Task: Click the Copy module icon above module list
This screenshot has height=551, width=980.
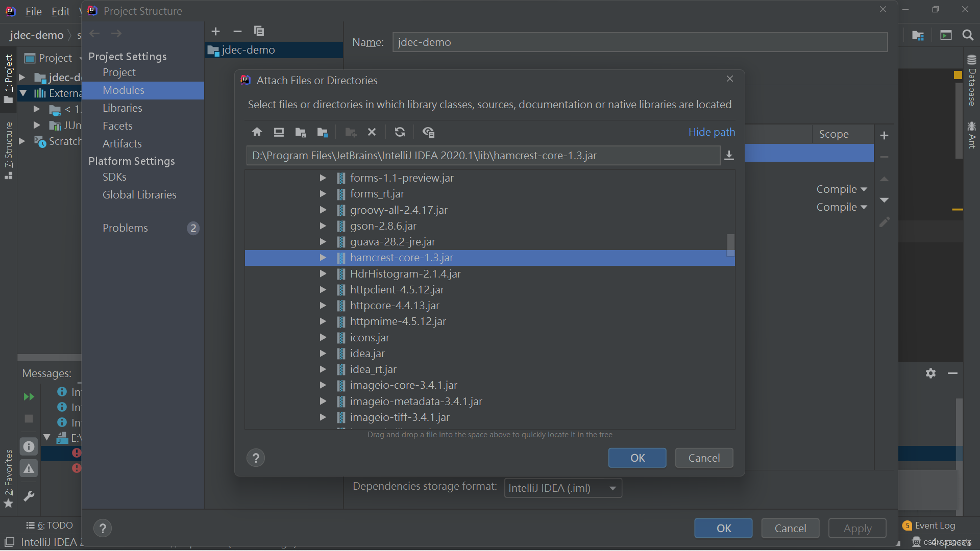Action: click(x=259, y=31)
